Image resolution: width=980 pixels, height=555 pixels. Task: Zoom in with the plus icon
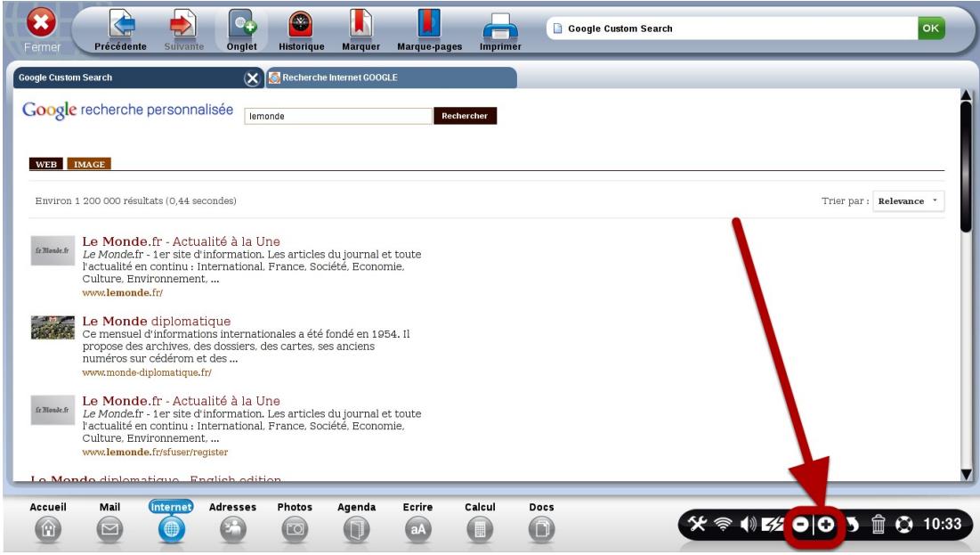pyautogui.click(x=826, y=525)
